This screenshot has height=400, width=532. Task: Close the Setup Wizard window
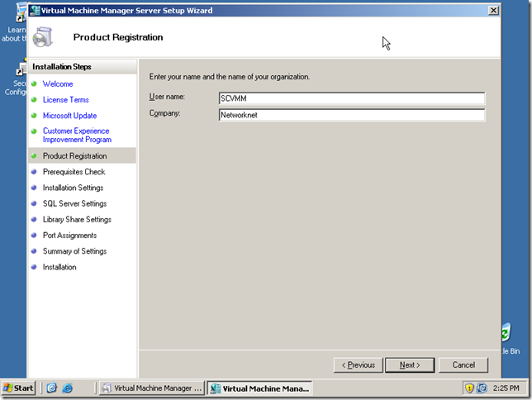tap(493, 11)
